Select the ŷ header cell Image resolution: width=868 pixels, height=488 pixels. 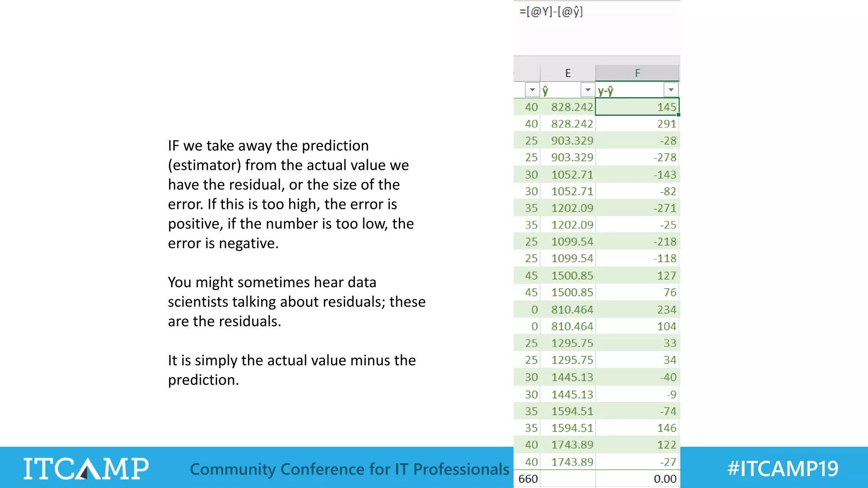coord(568,90)
